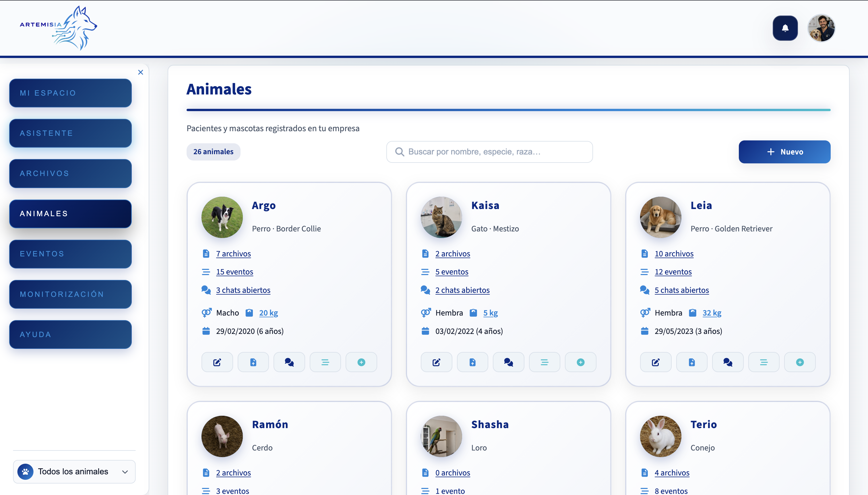Click the Artemisia wolf logo
Image resolution: width=868 pixels, height=495 pixels.
tap(59, 28)
